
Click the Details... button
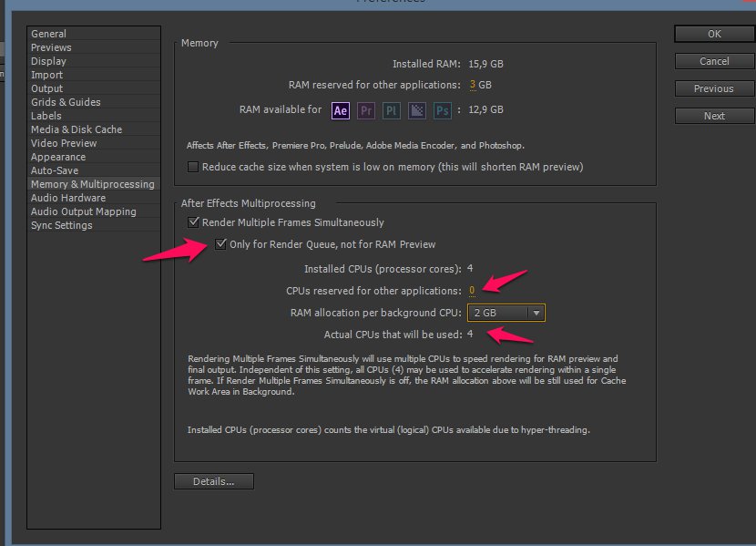[x=214, y=481]
